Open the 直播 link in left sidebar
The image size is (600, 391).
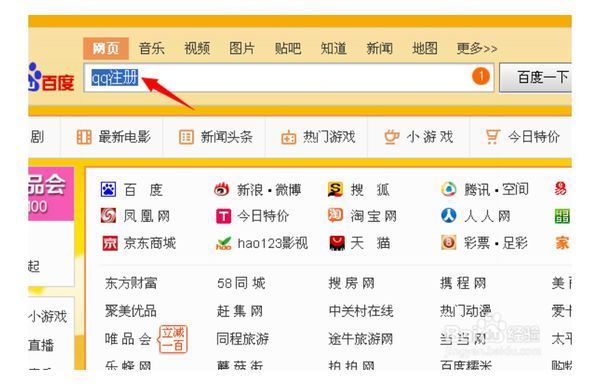41,345
